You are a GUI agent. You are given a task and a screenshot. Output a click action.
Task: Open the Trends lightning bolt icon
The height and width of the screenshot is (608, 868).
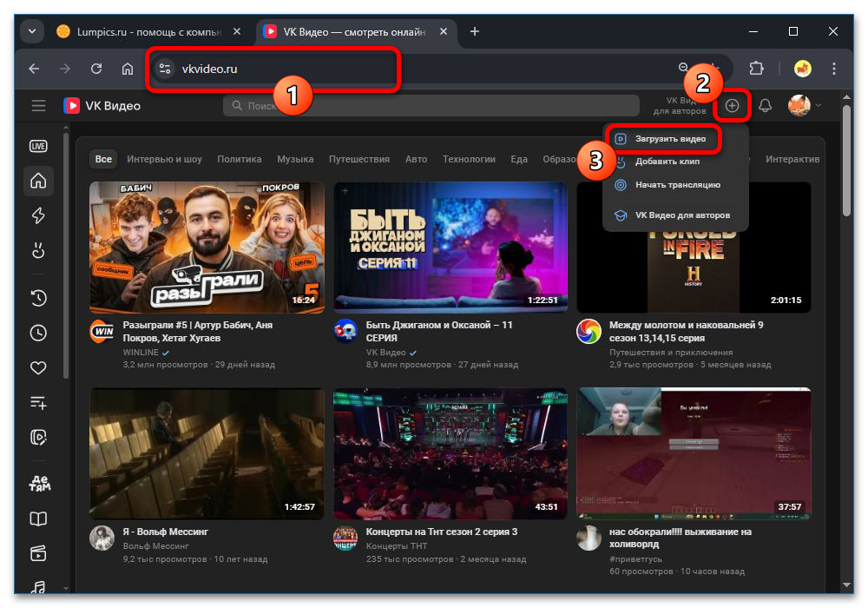[38, 215]
